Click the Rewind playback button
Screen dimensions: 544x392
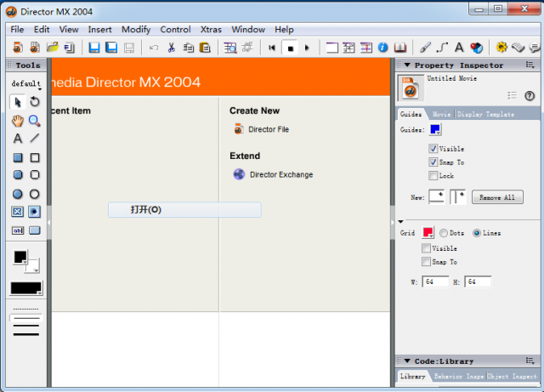[272, 48]
